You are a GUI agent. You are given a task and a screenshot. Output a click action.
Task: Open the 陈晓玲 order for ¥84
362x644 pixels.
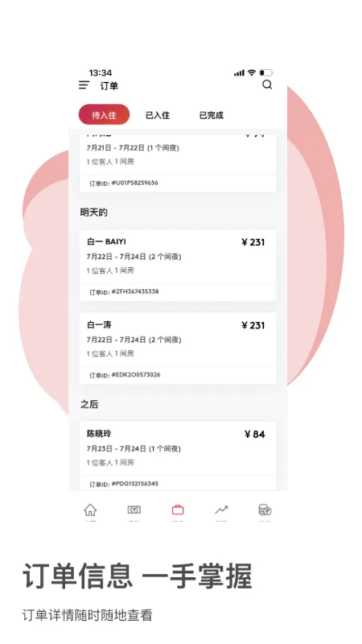click(x=178, y=456)
